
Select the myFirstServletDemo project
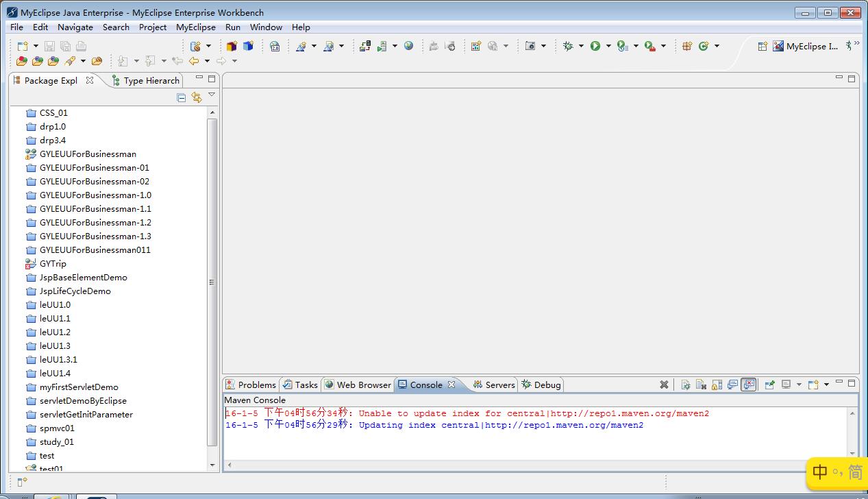[x=79, y=387]
